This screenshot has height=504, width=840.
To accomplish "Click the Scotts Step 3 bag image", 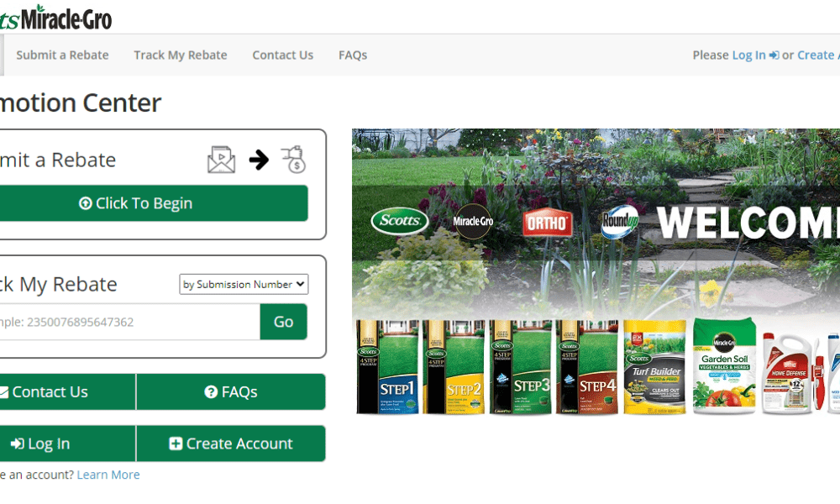I will coord(520,367).
